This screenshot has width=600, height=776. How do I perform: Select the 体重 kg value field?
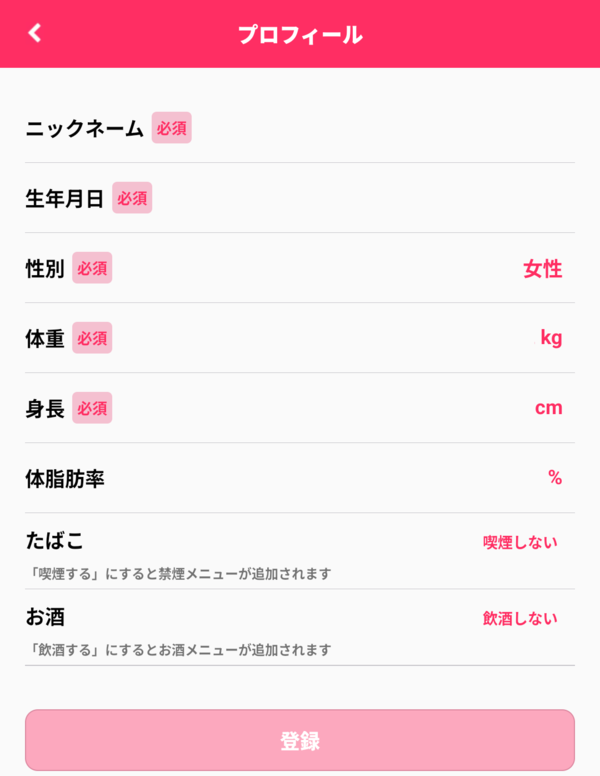[x=300, y=338]
